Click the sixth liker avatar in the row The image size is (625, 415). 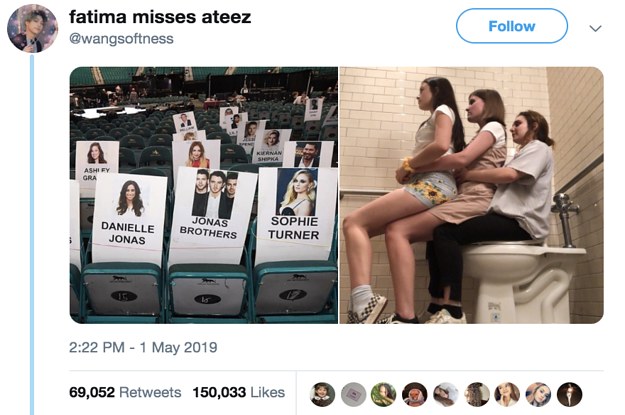click(x=477, y=393)
